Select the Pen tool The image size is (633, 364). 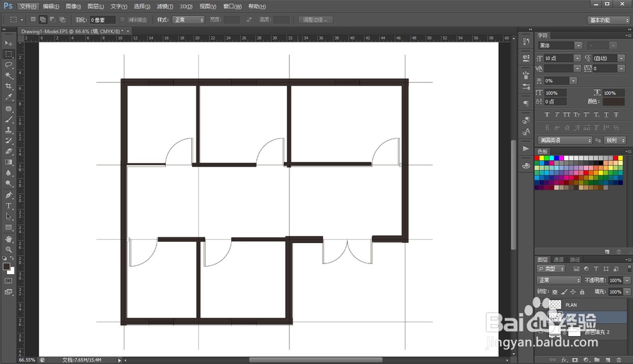pos(8,195)
